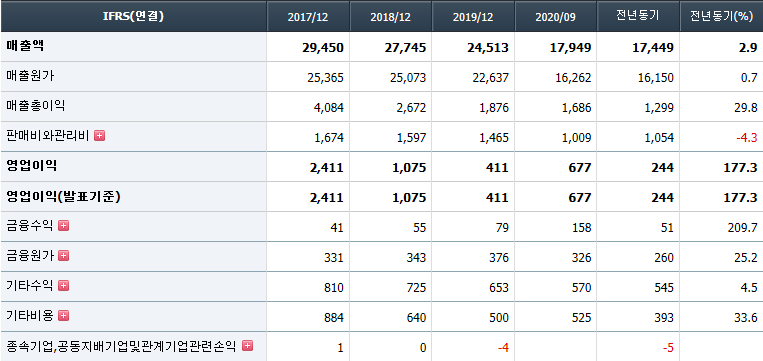
Task: Select the 매출총이익 value 2,672
Action: coord(413,108)
